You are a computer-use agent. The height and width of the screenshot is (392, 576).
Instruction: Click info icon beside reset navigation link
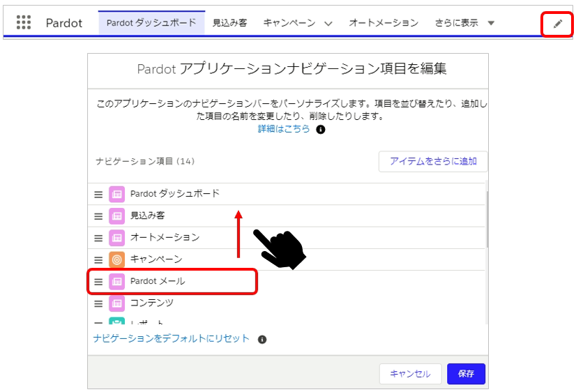(262, 340)
